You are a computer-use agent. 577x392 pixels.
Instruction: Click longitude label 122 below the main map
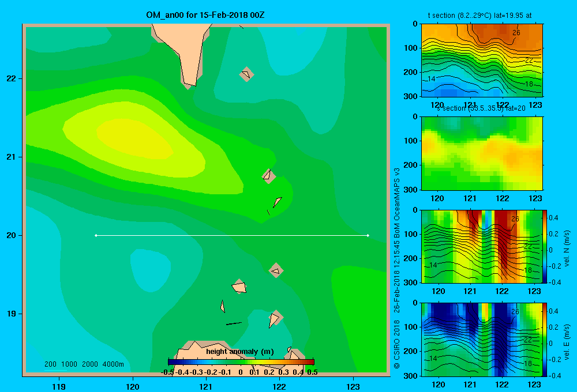coord(279,387)
